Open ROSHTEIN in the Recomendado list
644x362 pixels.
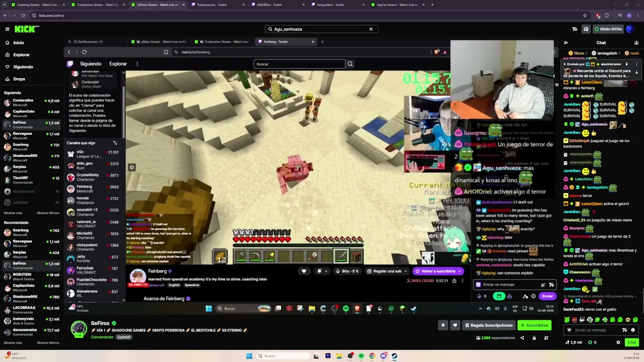pyautogui.click(x=31, y=276)
